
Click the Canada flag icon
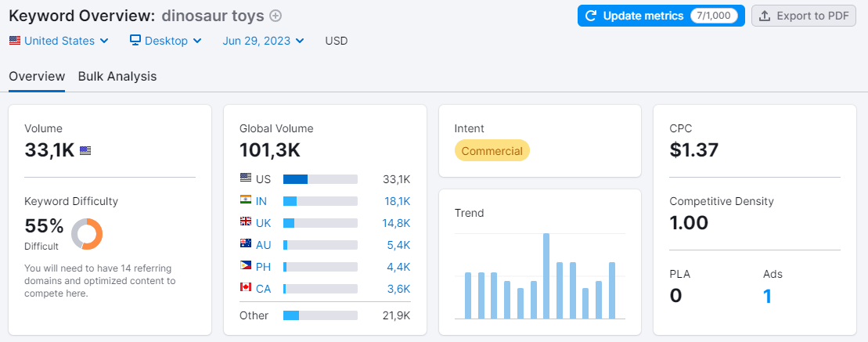click(246, 289)
